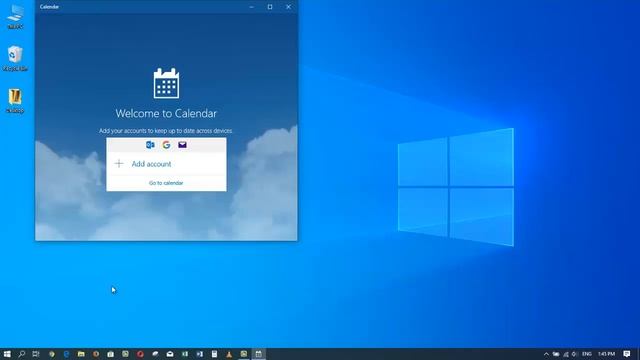
Task: Open the Windows Start menu
Action: click(x=7, y=354)
